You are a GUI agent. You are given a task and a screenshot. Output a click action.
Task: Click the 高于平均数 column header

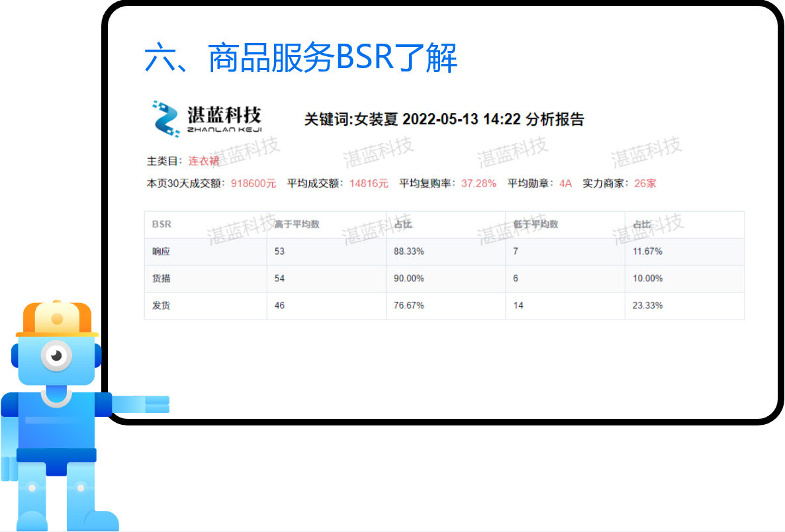click(297, 224)
